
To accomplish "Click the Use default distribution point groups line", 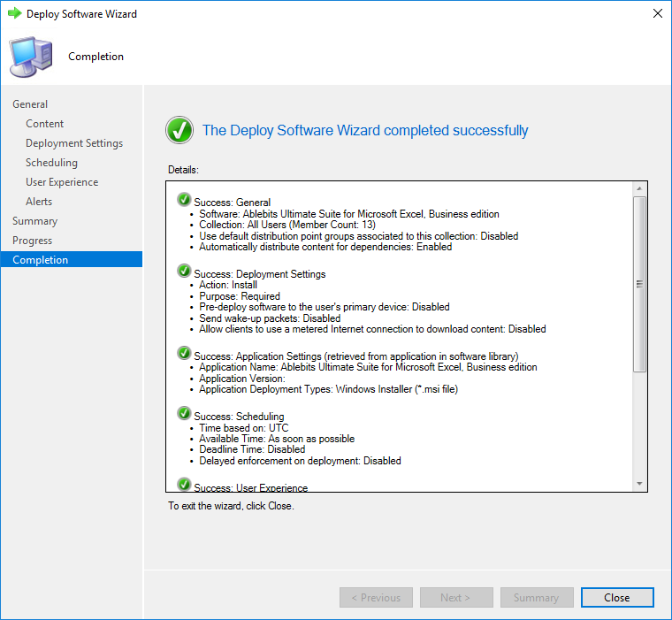I will (358, 236).
